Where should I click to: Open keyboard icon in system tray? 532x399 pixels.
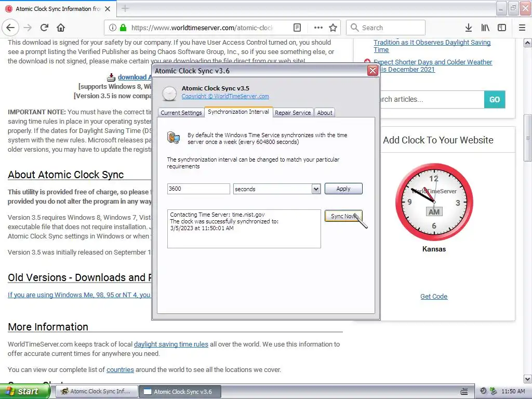[x=464, y=392]
